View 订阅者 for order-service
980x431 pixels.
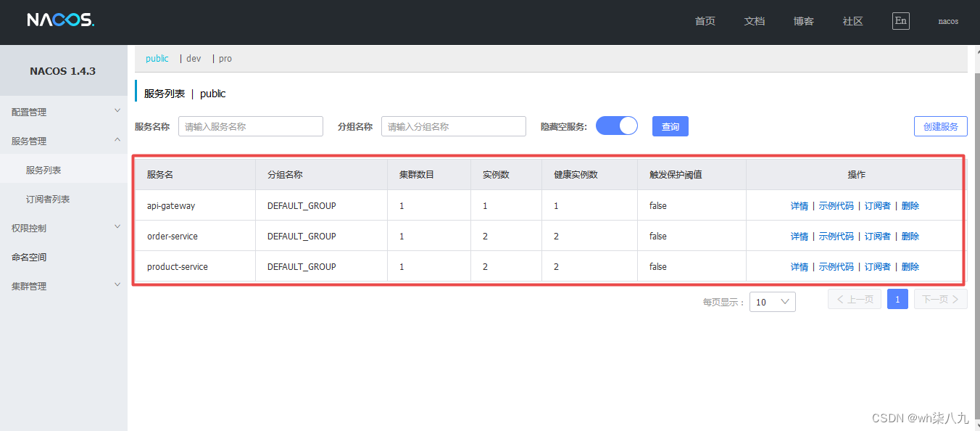[x=878, y=237]
